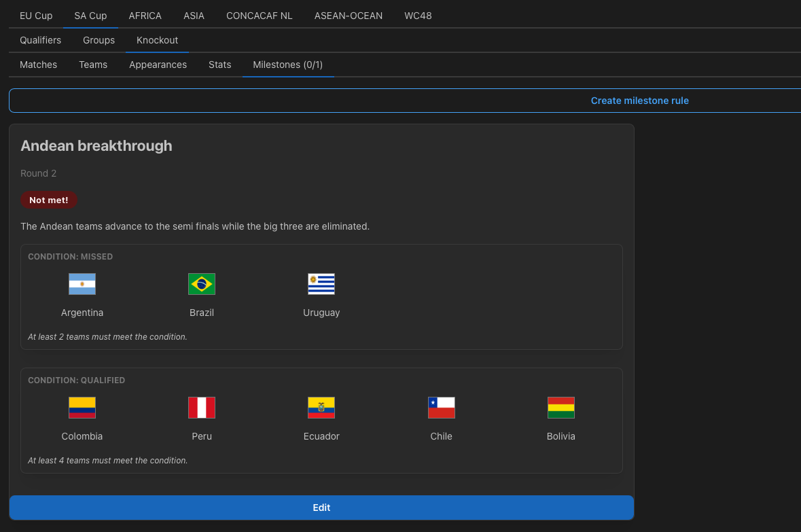This screenshot has width=801, height=532.
Task: Go to the Qualifiers sub-tab
Action: (x=40, y=40)
